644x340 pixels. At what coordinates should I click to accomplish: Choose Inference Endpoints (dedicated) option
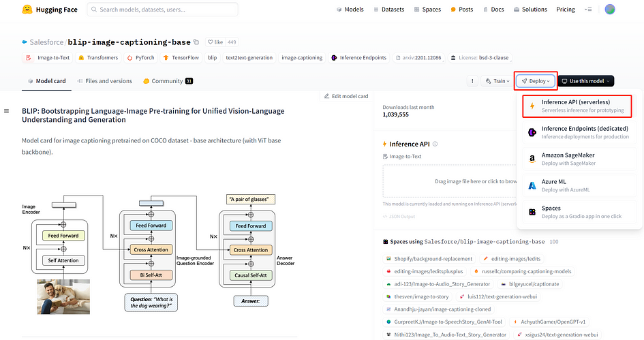click(x=579, y=132)
